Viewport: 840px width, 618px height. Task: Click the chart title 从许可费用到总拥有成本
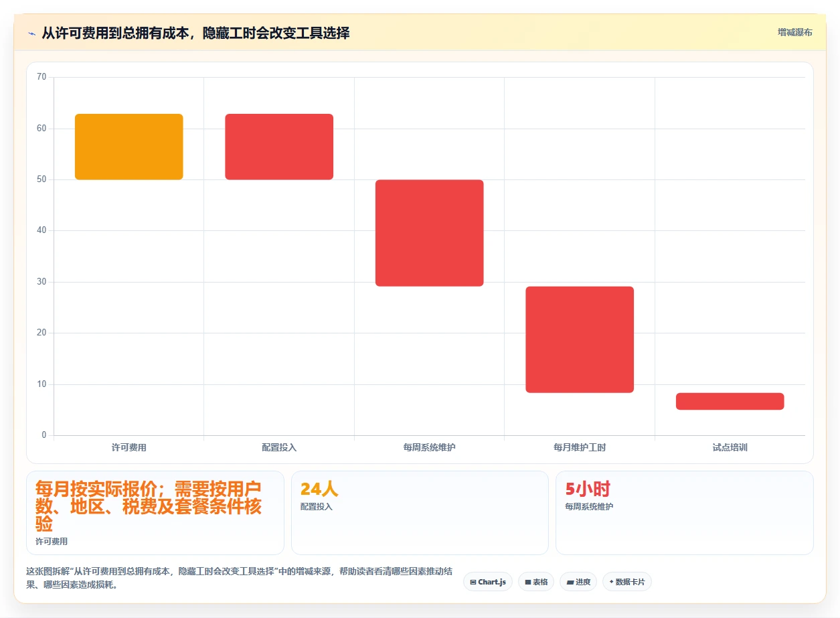[x=195, y=33]
